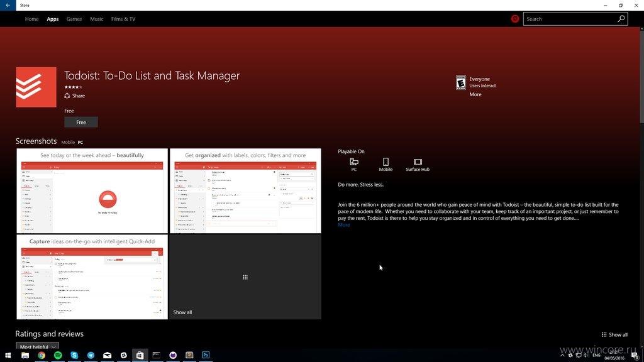This screenshot has width=644, height=362.
Task: Open the Films & TV section
Action: (x=123, y=19)
